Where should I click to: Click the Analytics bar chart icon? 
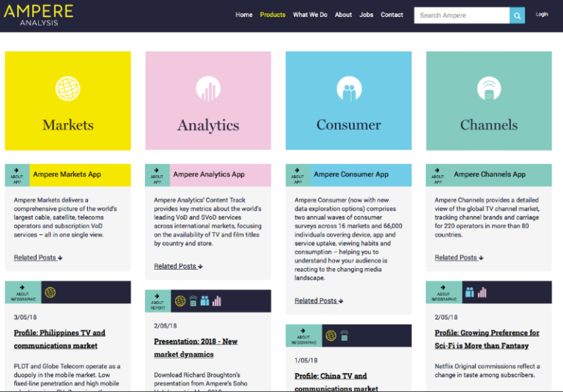(208, 89)
